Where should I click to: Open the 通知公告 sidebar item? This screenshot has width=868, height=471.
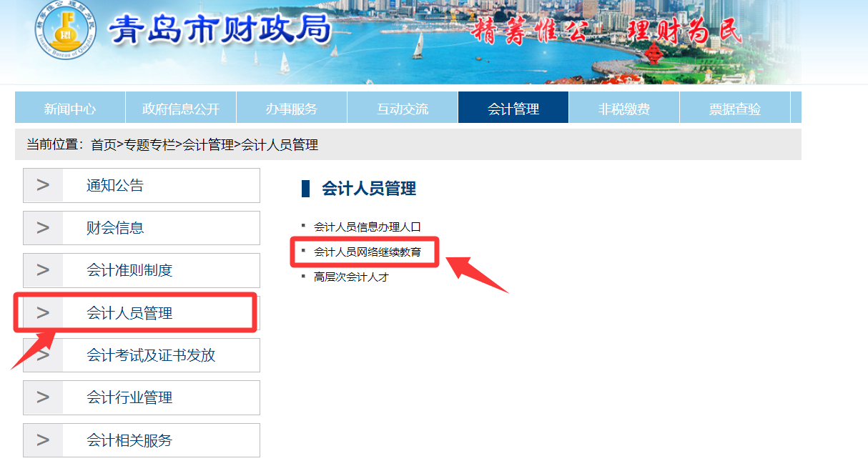142,186
